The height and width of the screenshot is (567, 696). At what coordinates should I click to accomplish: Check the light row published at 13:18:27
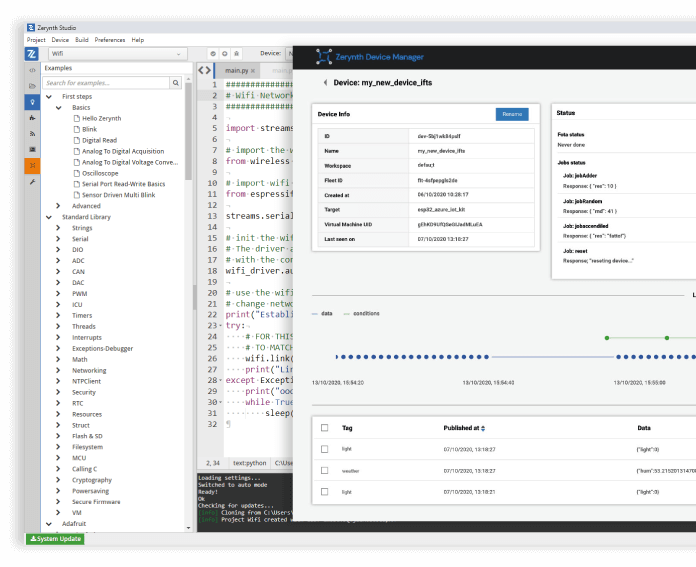click(324, 449)
